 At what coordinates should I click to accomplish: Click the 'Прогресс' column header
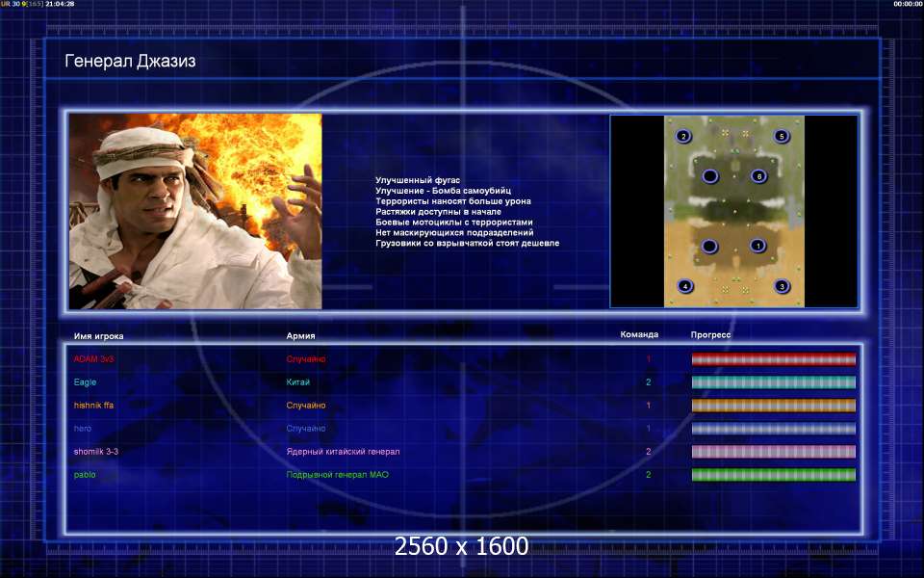[x=710, y=334]
